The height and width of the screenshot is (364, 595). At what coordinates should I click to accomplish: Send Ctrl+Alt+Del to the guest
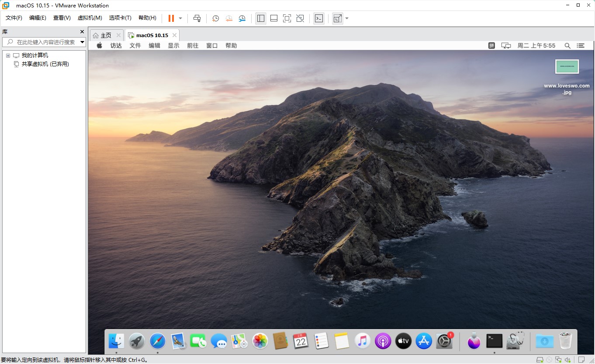point(197,18)
